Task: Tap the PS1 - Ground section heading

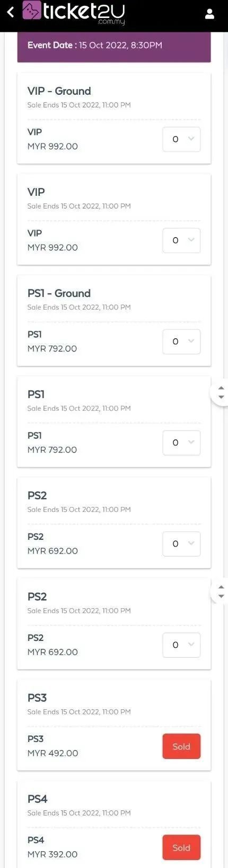Action: (x=59, y=293)
